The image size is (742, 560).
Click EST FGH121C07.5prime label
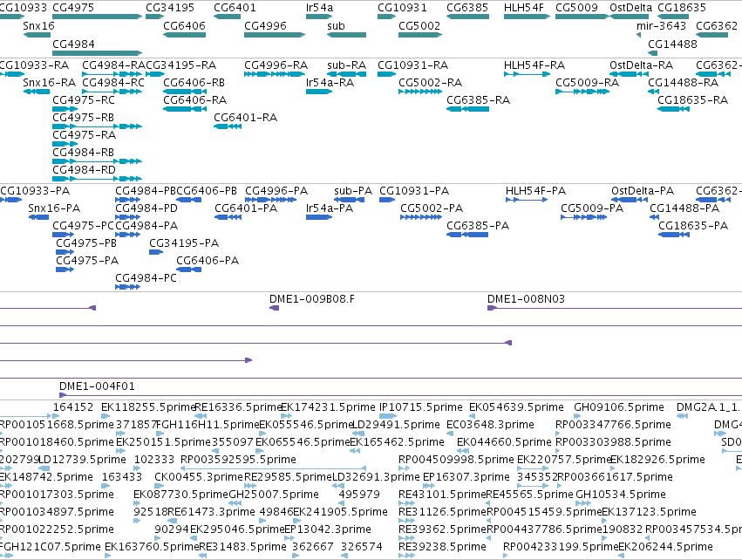click(x=50, y=547)
